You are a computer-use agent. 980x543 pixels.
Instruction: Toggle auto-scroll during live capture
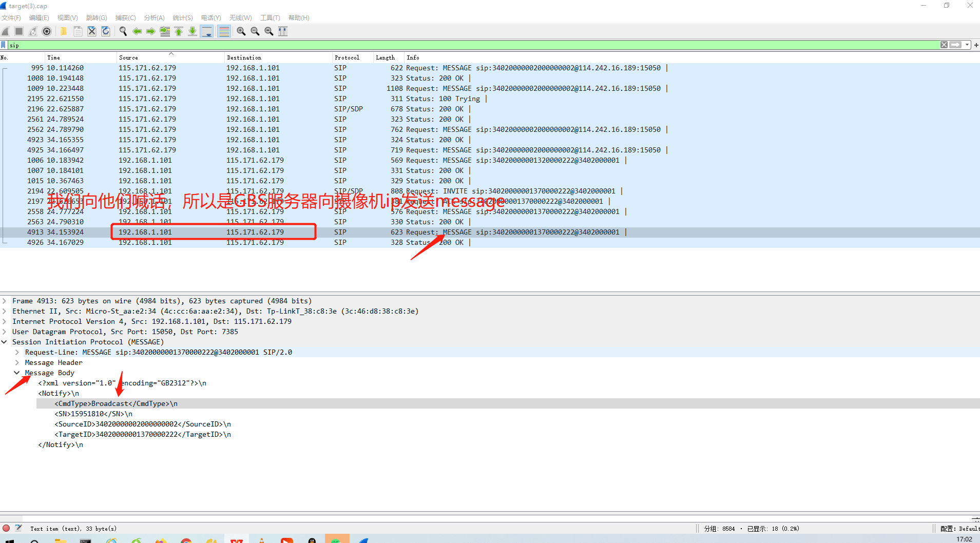coord(207,31)
